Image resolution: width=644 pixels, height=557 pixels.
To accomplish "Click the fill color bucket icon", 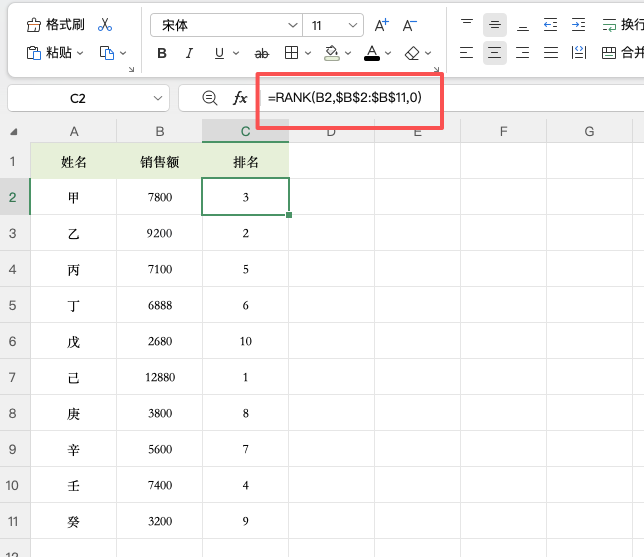I will 332,53.
